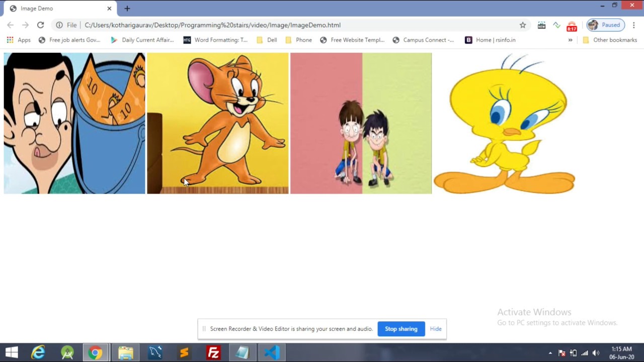This screenshot has height=362, width=644.
Task: Launch Internet Explorer from taskbar
Action: [x=38, y=352]
